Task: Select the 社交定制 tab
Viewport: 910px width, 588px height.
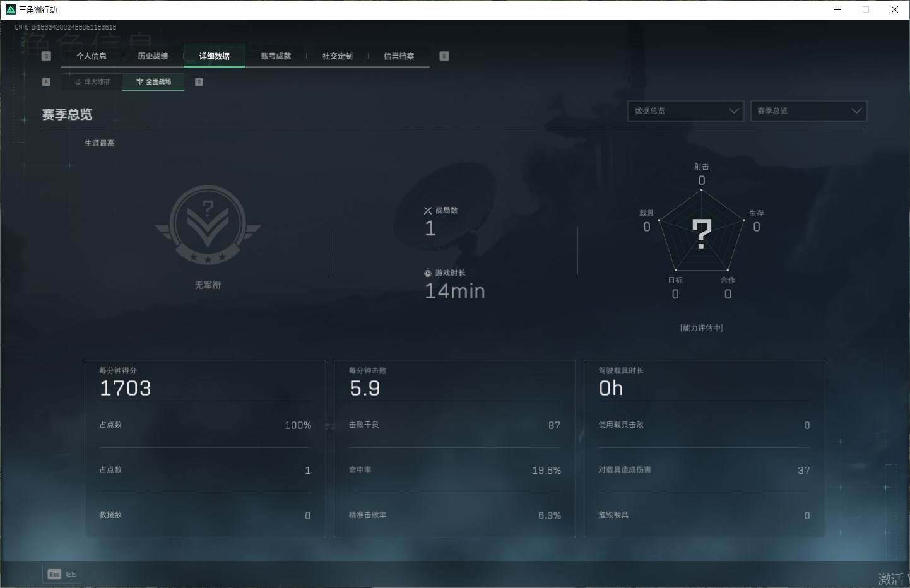Action: click(x=337, y=56)
